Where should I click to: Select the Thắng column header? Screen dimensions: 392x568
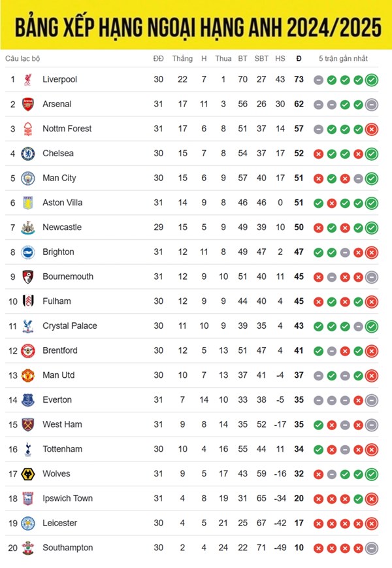pyautogui.click(x=182, y=59)
